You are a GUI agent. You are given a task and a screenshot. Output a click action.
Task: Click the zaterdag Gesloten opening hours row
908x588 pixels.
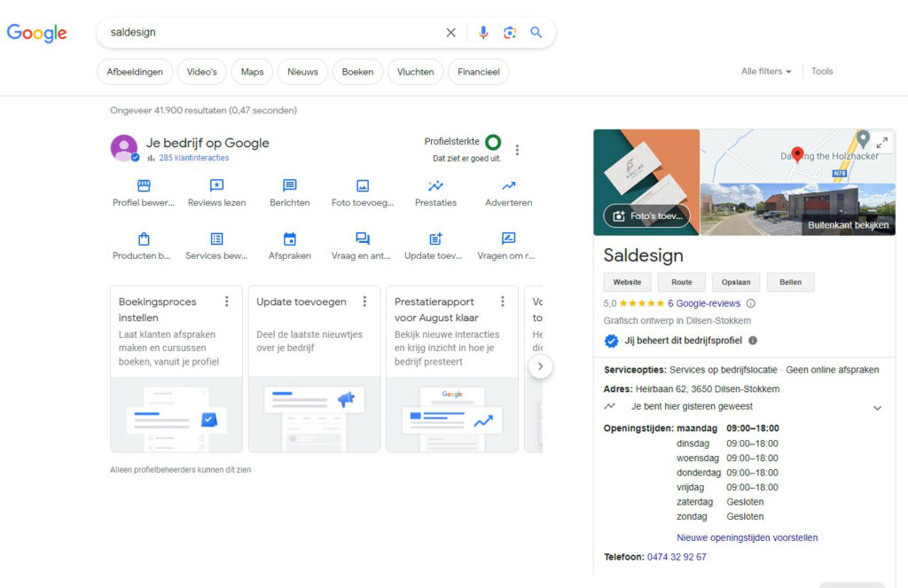tap(720, 502)
